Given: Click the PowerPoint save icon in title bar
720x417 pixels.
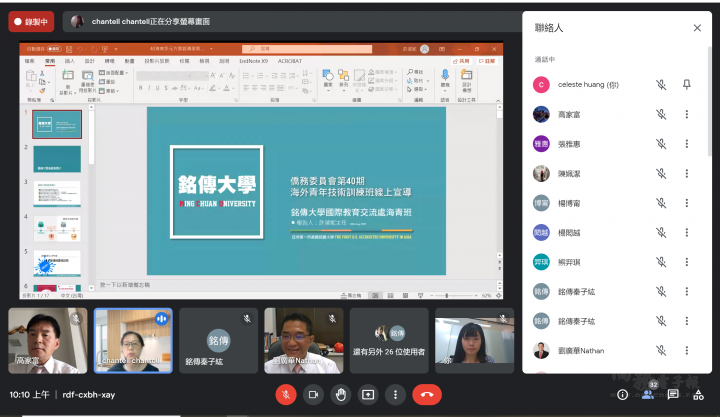Looking at the screenshot, I should [69, 49].
